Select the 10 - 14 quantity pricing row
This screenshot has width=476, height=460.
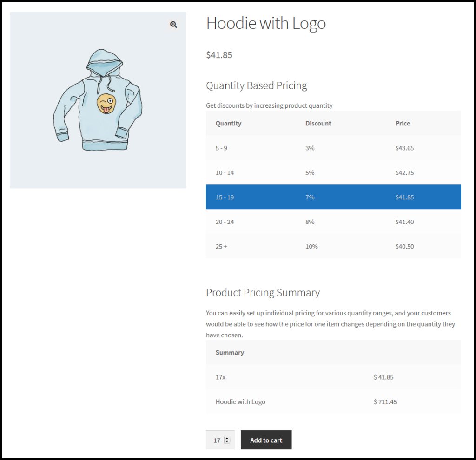click(333, 173)
